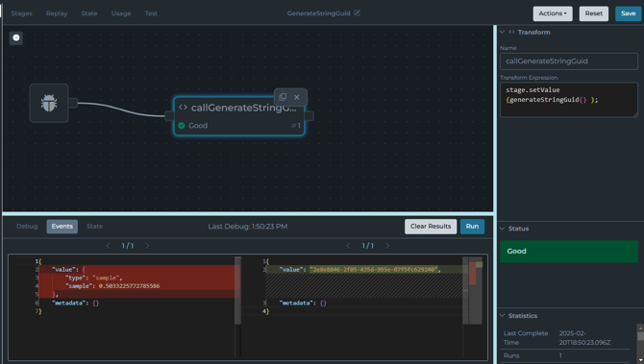Click the Transform code icon in the right panel header
The width and height of the screenshot is (644, 364).
click(x=511, y=32)
